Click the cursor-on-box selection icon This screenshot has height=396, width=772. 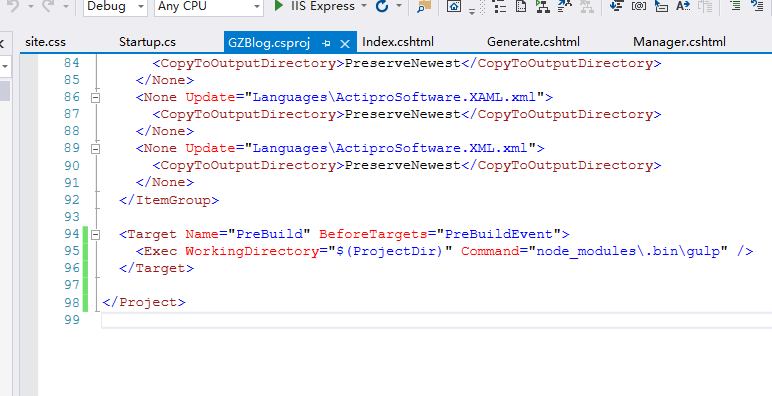pyautogui.click(x=661, y=6)
